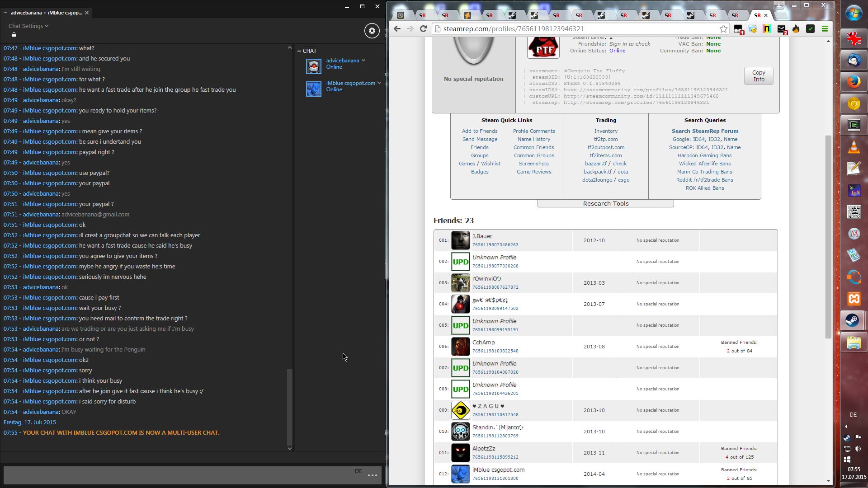Image resolution: width=868 pixels, height=488 pixels.
Task: Click the Steam icon in the taskbar
Action: 853,320
